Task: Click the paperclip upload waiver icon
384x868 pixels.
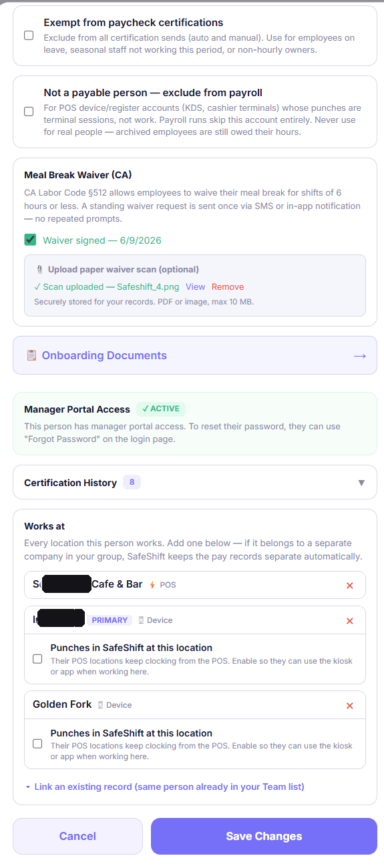Action: [39, 270]
